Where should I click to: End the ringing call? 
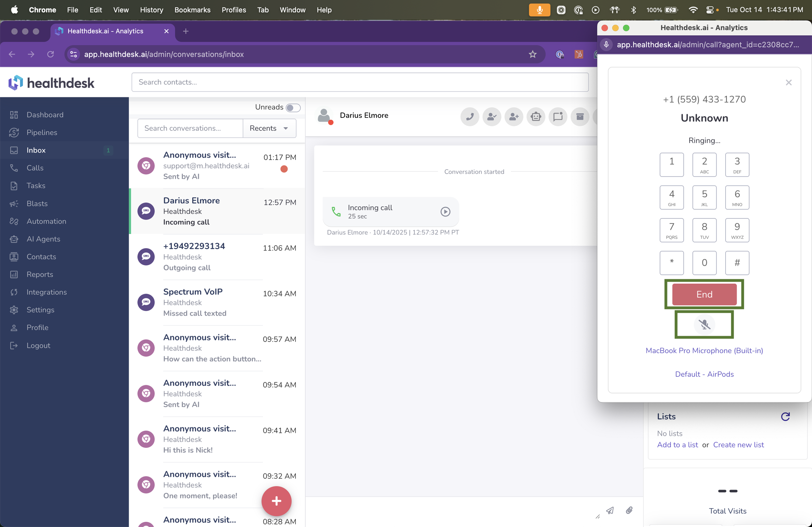click(704, 294)
